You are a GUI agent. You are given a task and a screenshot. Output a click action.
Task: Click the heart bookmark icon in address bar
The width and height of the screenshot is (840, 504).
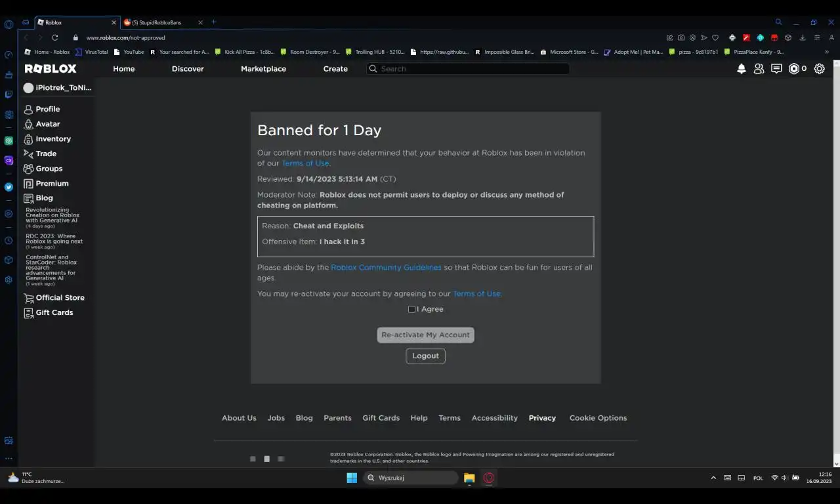coord(715,37)
